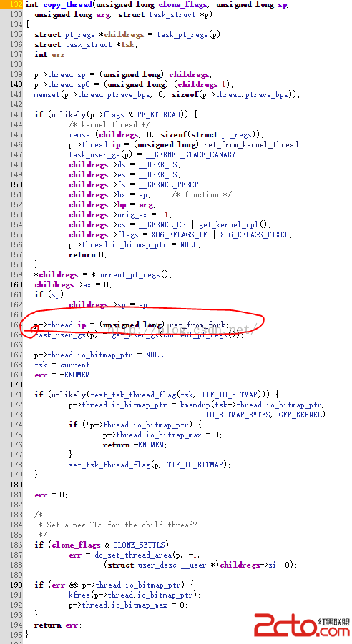Click the PF_KTHREAD macro on line 143

click(x=159, y=114)
